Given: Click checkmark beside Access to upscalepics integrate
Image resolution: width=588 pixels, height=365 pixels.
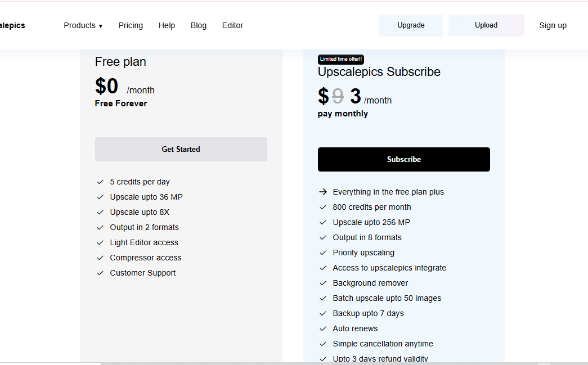Looking at the screenshot, I should click(x=323, y=268).
